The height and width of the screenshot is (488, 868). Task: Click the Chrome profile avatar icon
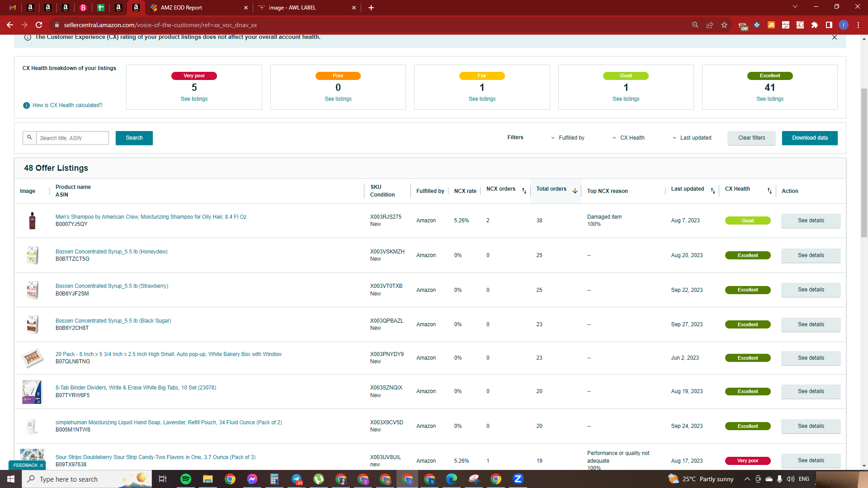[x=844, y=25]
